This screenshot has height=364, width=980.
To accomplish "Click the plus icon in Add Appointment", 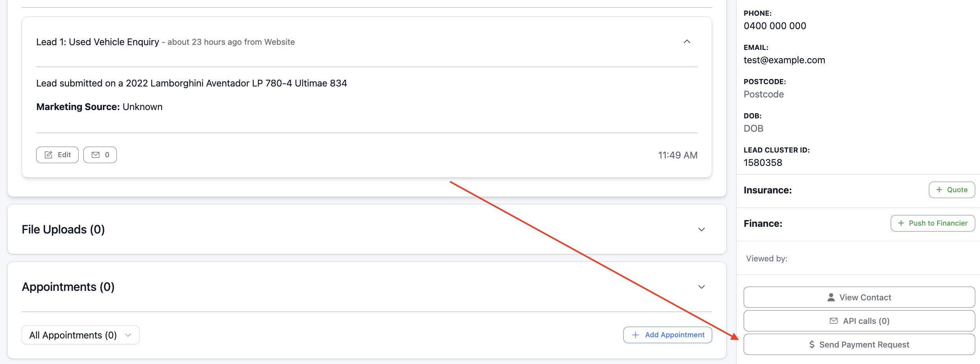I will coord(636,335).
